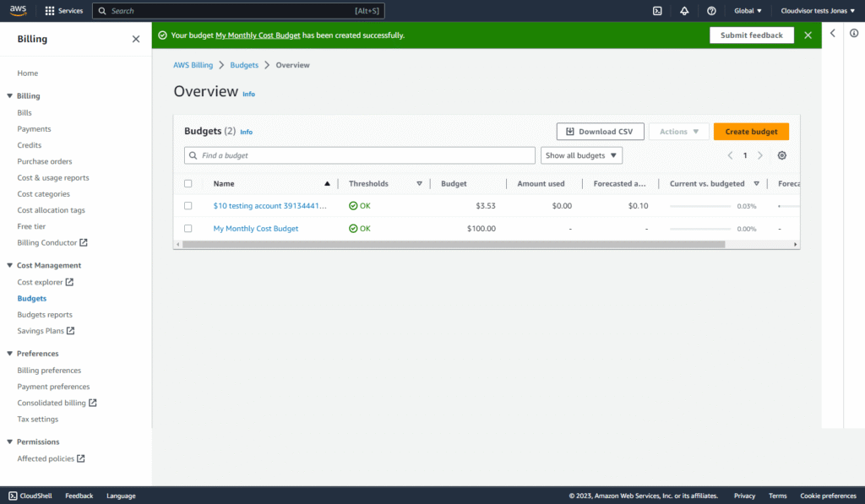
Task: Open Savings Plans external link icon
Action: point(71,331)
